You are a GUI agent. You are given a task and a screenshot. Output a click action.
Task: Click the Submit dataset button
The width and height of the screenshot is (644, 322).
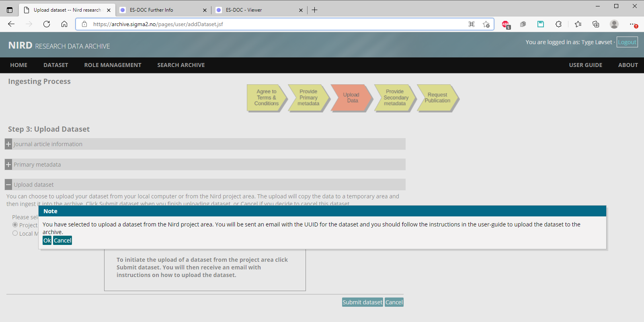(362, 302)
